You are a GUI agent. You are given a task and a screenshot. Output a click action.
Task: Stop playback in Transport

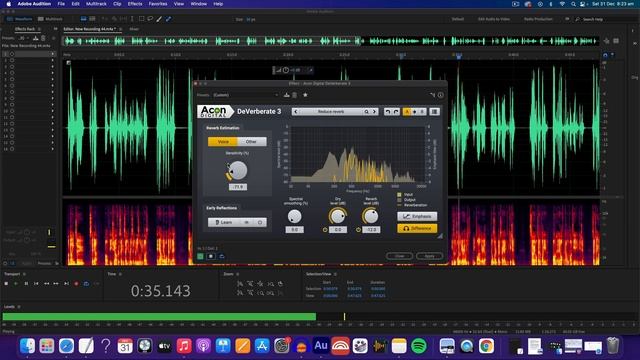pyautogui.click(x=6, y=283)
